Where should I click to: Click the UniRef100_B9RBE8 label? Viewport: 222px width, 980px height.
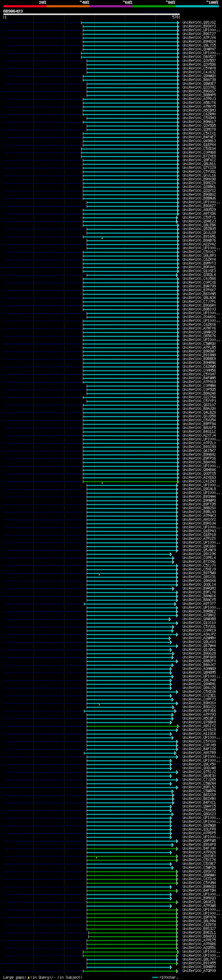pyautogui.click(x=199, y=359)
